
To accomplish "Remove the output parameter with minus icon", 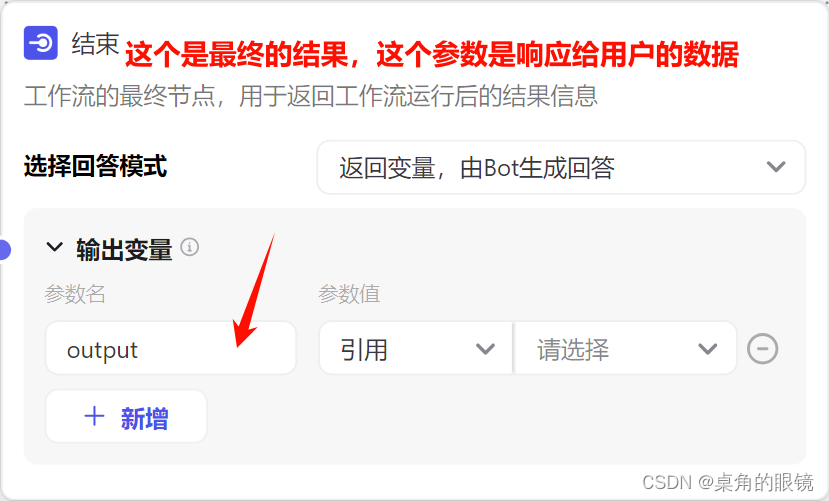I will pyautogui.click(x=762, y=349).
